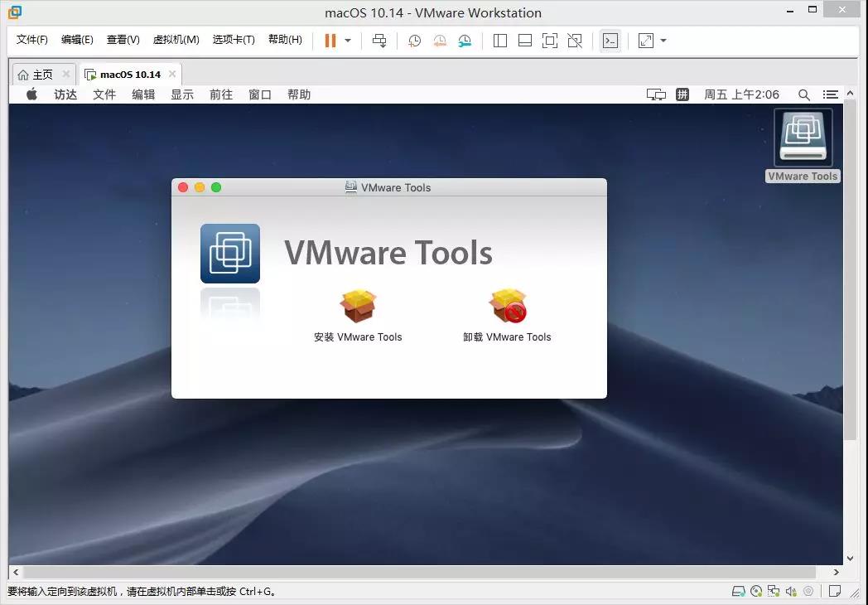Click the revert to snapshot icon
This screenshot has width=868, height=605.
coord(440,41)
